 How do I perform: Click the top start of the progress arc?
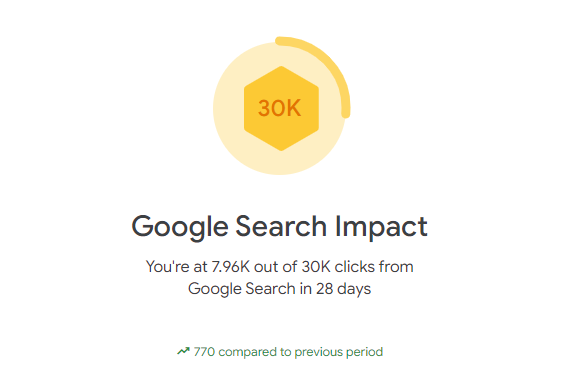[280, 41]
